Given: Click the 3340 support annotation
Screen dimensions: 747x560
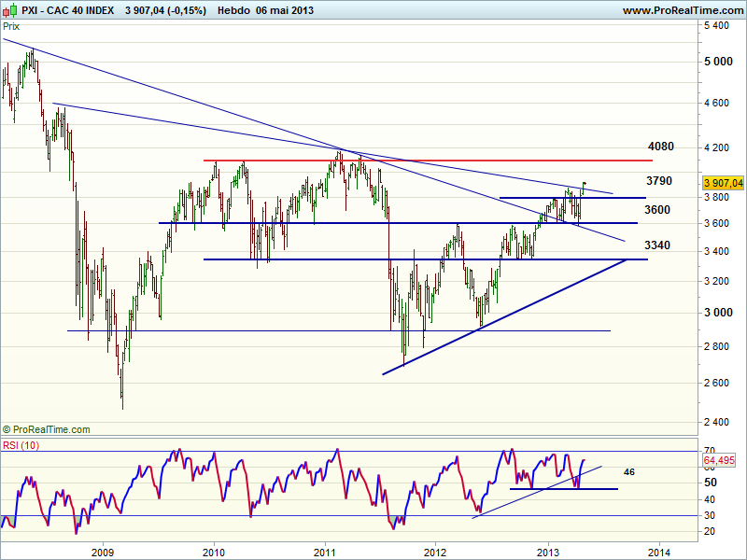Looking at the screenshot, I should 657,245.
